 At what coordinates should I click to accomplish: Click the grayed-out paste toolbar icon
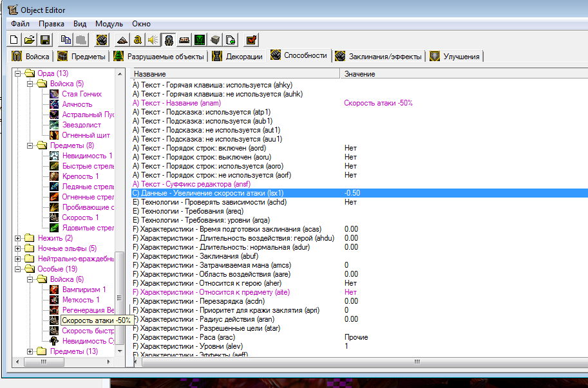click(81, 40)
